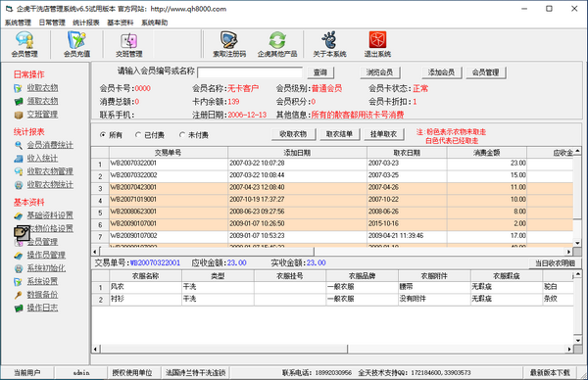Open the 数据备份 sidebar link

pos(42,295)
